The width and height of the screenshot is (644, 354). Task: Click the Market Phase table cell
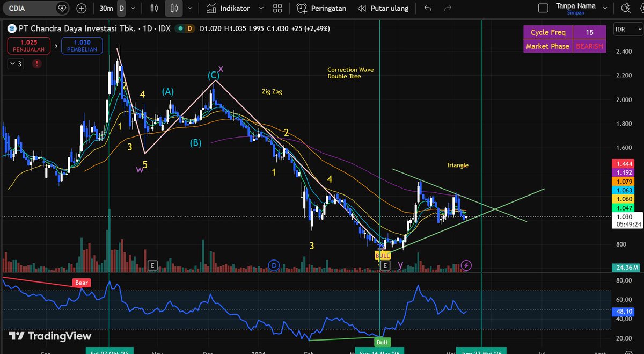(x=548, y=46)
